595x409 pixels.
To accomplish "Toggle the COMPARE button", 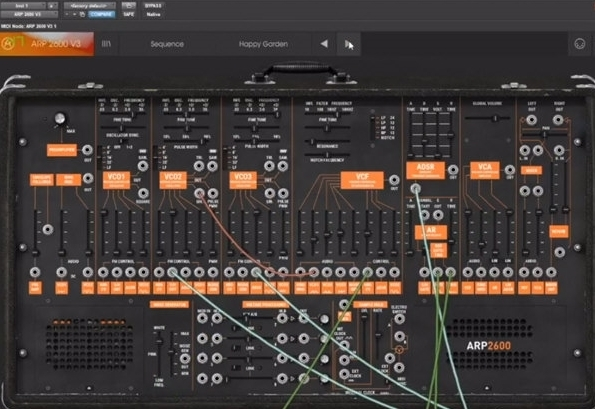I will 102,14.
